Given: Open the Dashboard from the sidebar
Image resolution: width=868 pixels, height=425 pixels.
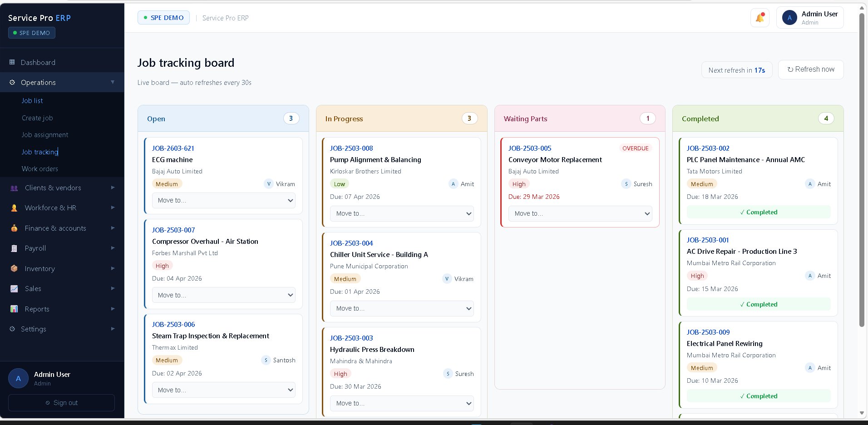Looking at the screenshot, I should pos(38,62).
